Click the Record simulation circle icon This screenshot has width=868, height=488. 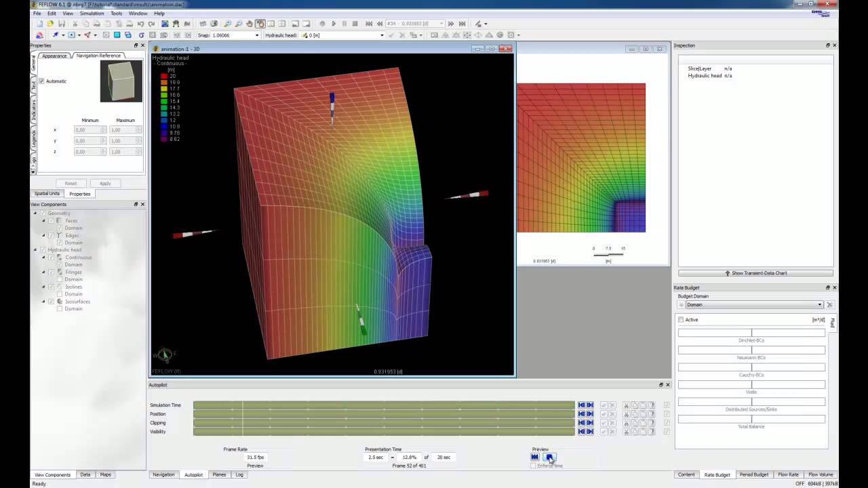point(322,24)
